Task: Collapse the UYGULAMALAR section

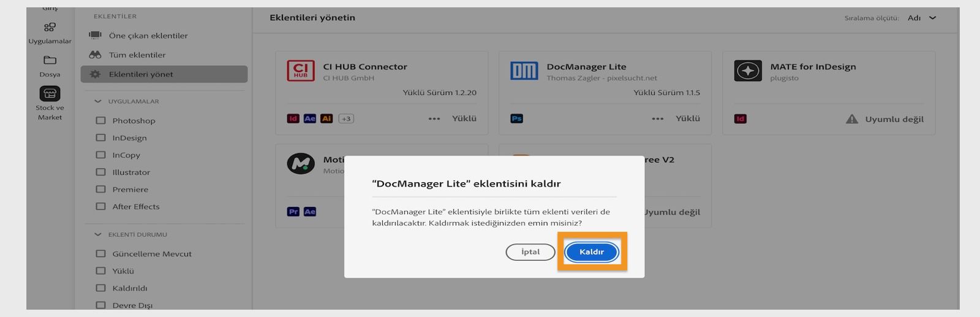Action: (x=97, y=101)
